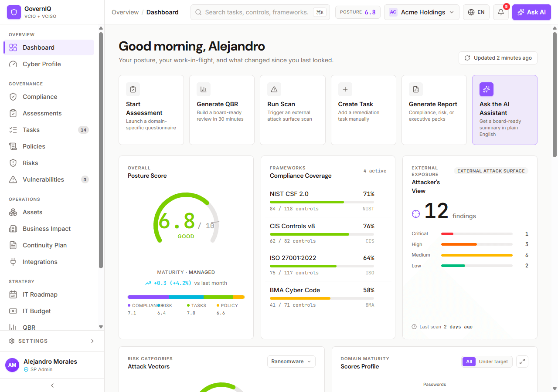Click the Overview breadcrumb link
This screenshot has width=558, height=392.
(x=125, y=12)
